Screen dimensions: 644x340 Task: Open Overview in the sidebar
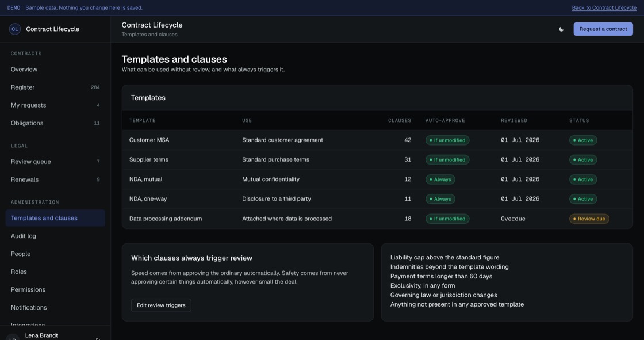point(55,70)
